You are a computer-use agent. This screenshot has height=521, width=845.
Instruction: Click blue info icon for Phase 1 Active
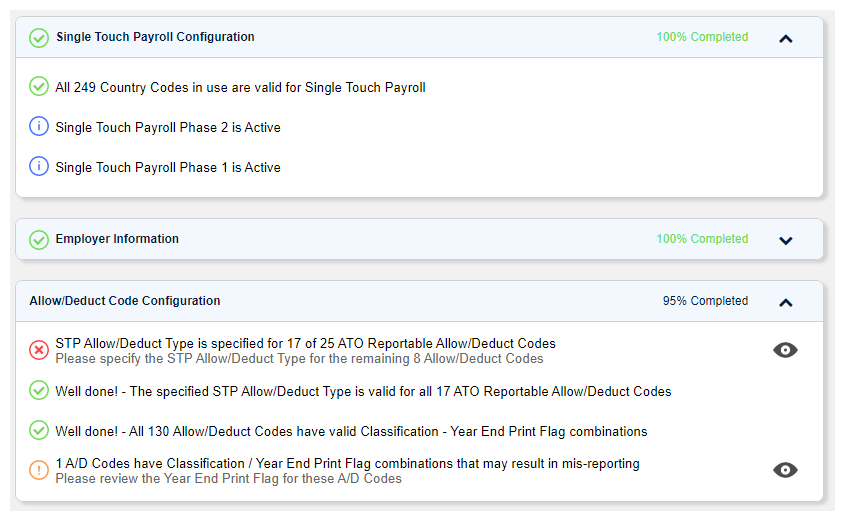(x=39, y=167)
